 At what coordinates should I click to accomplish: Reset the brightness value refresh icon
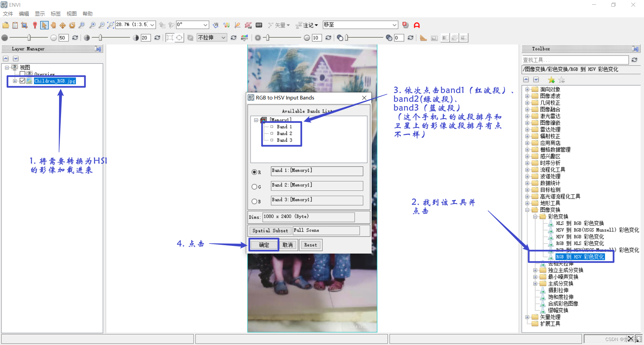point(75,38)
